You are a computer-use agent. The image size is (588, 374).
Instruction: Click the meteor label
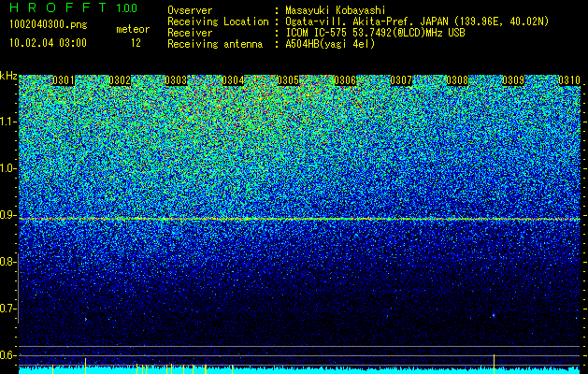click(133, 29)
